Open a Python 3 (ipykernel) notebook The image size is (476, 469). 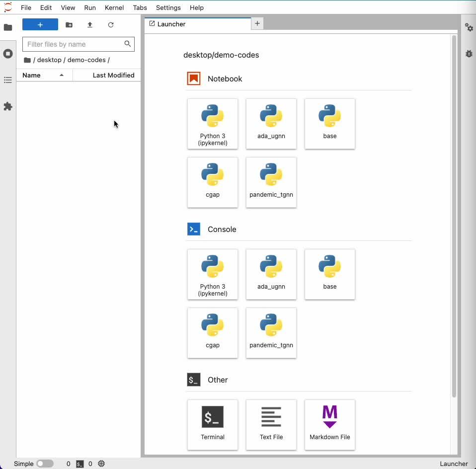213,124
